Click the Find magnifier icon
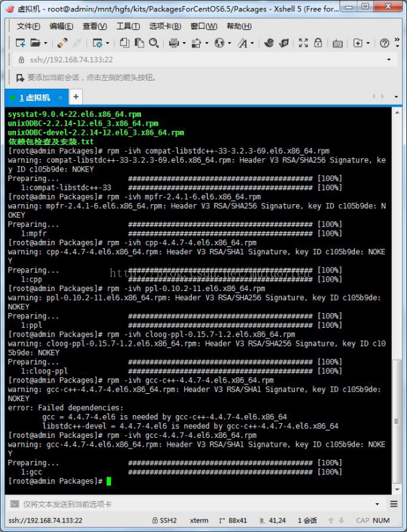Viewport: 407px width, 532px height. [x=154, y=43]
